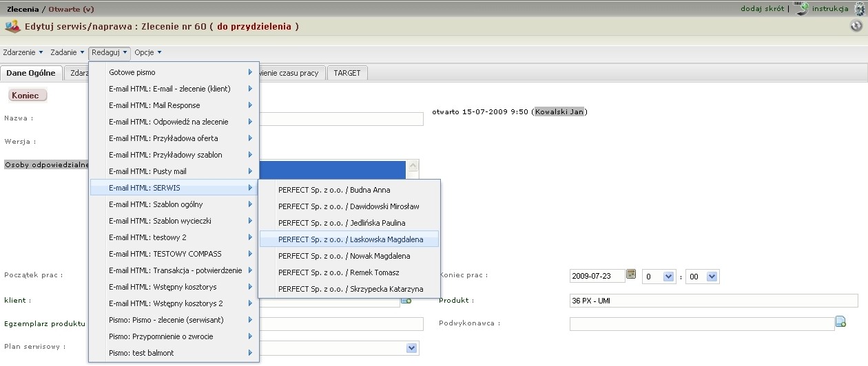
Task: Select E-mail HTML: Pusty mail
Action: 174,171
